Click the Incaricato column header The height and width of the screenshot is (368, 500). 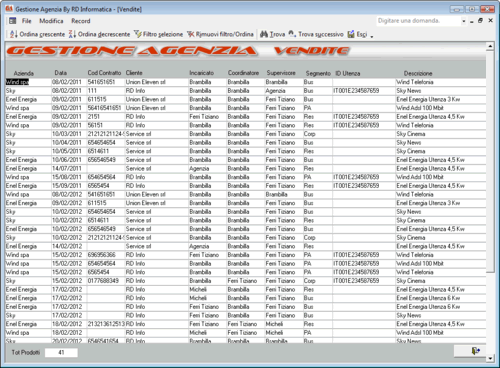201,73
